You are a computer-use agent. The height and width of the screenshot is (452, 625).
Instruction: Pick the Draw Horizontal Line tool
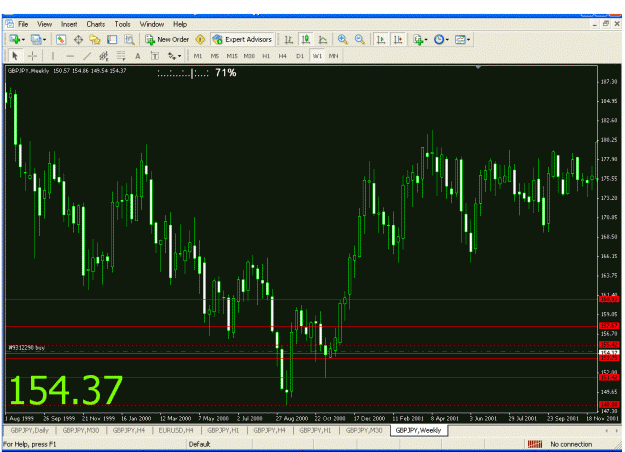[70, 56]
